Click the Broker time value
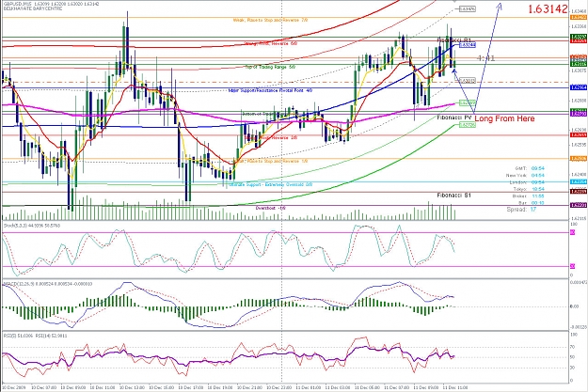 point(538,196)
